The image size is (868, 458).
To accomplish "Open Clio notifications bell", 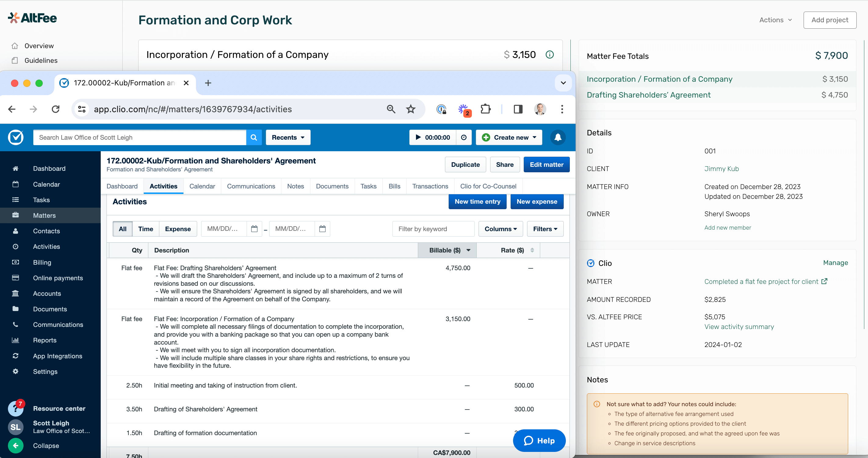I will 558,138.
